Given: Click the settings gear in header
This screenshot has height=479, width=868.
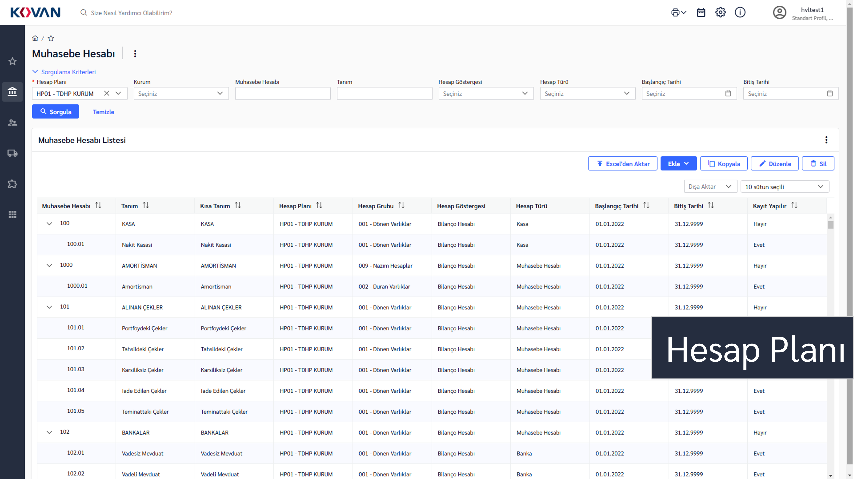Looking at the screenshot, I should (720, 12).
